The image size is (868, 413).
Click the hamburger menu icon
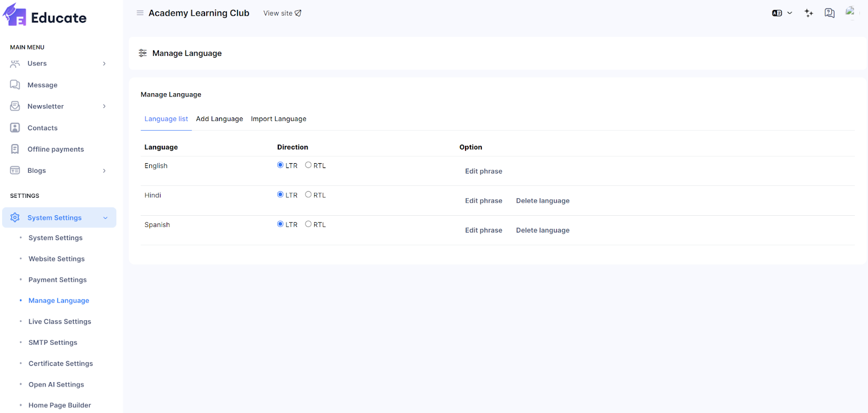140,13
